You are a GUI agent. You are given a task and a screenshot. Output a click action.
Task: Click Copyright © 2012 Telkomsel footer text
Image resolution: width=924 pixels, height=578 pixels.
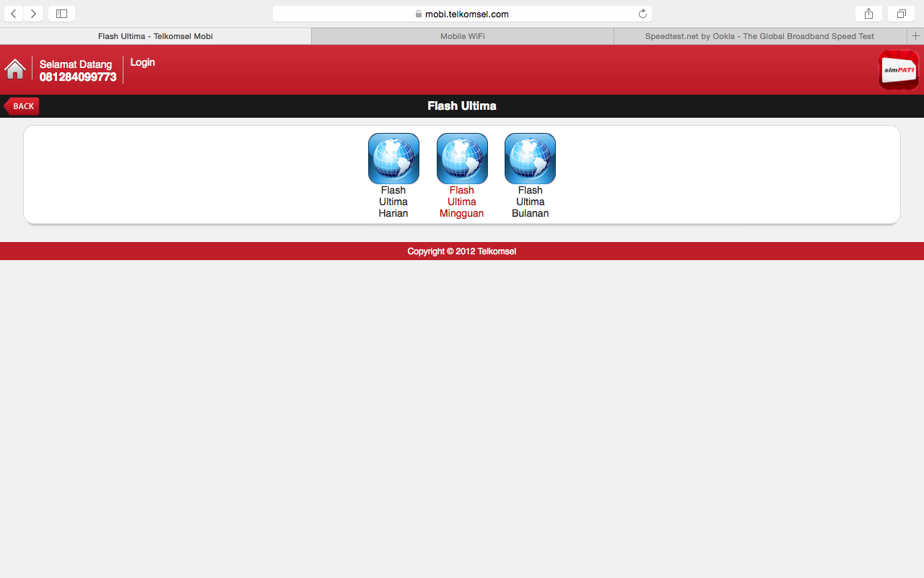pyautogui.click(x=462, y=251)
